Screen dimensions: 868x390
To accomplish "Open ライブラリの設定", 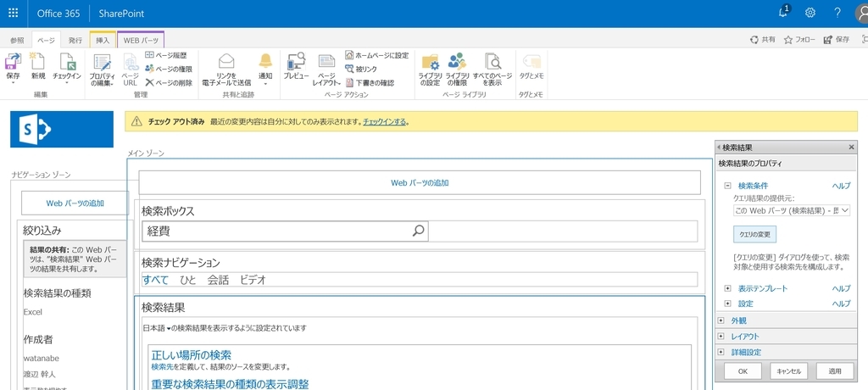I will (x=430, y=70).
